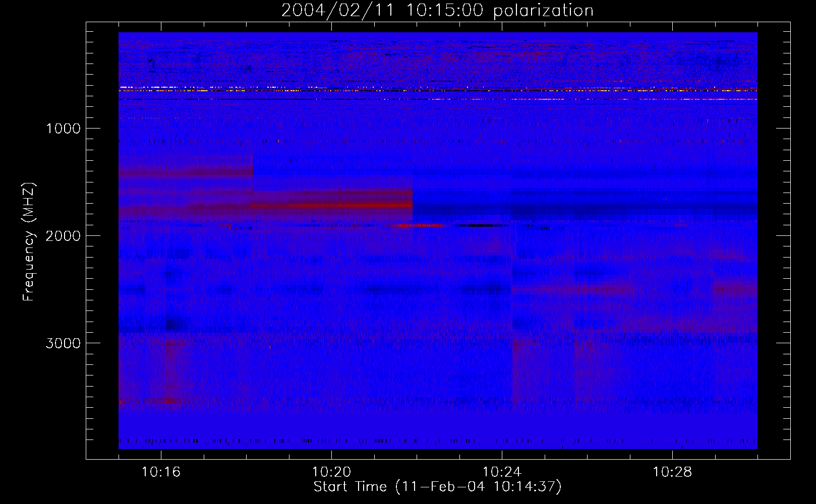
Task: Click the 10:28 time tick label
Action: click(x=672, y=472)
